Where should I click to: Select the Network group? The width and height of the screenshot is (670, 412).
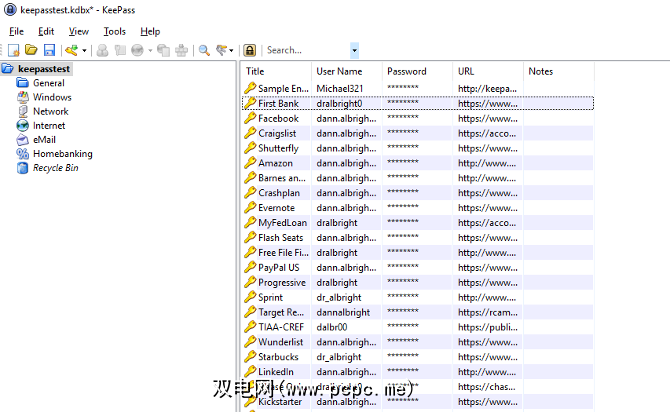(50, 111)
